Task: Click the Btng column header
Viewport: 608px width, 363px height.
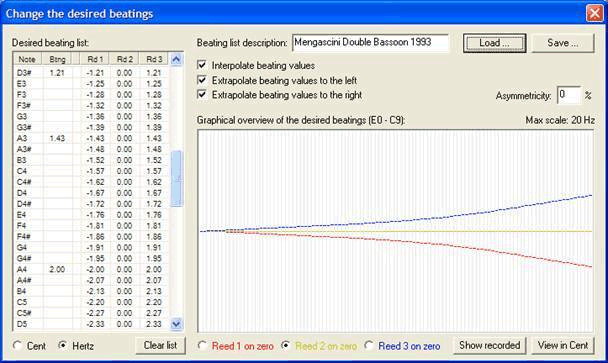Action: coord(57,59)
